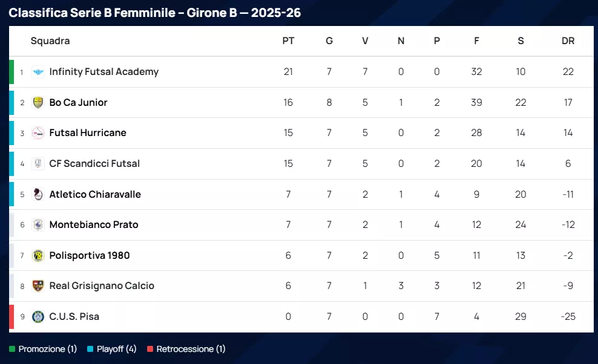598x364 pixels.
Task: Open Bo Ca Junior team page
Action: click(78, 103)
